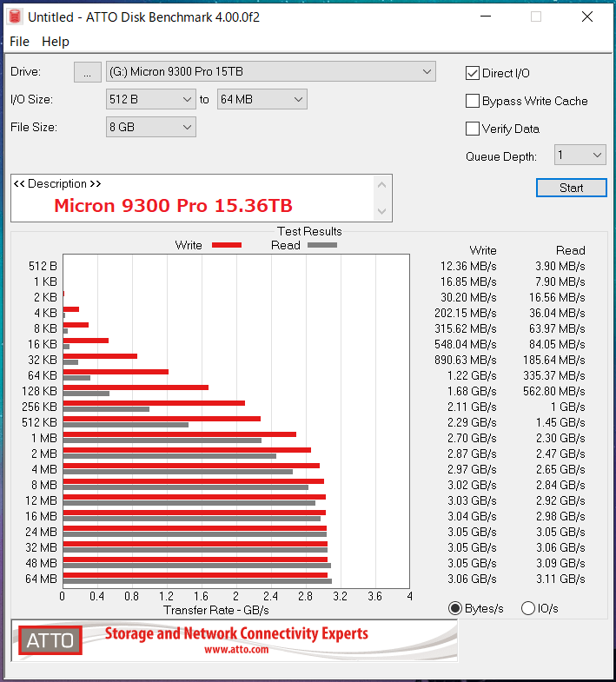The image size is (616, 682).
Task: Click the Read column header in results
Action: pyautogui.click(x=570, y=250)
